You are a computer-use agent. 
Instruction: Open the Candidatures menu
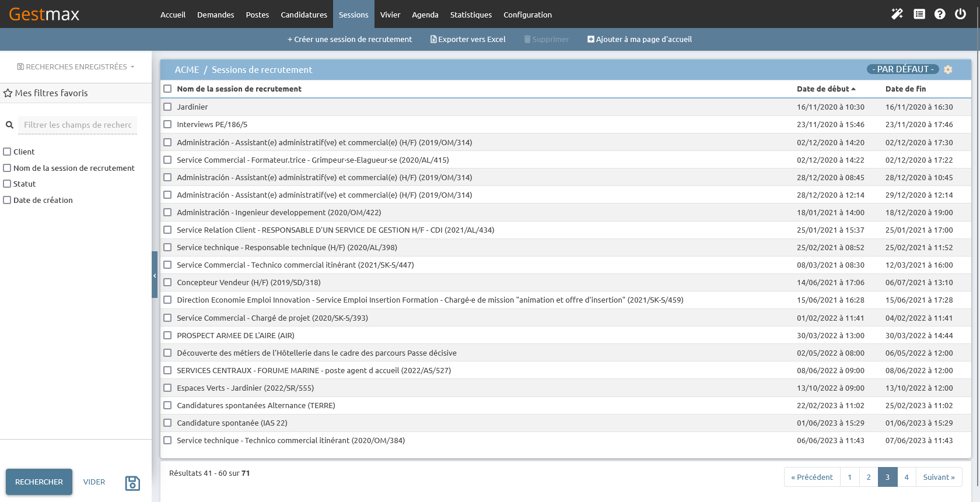(304, 15)
